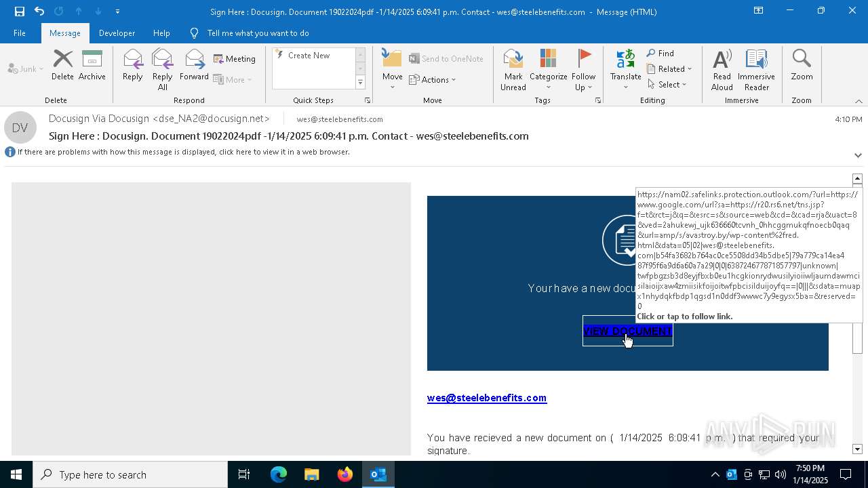The height and width of the screenshot is (488, 868).
Task: Open the Tags dialog launcher
Action: click(x=598, y=100)
